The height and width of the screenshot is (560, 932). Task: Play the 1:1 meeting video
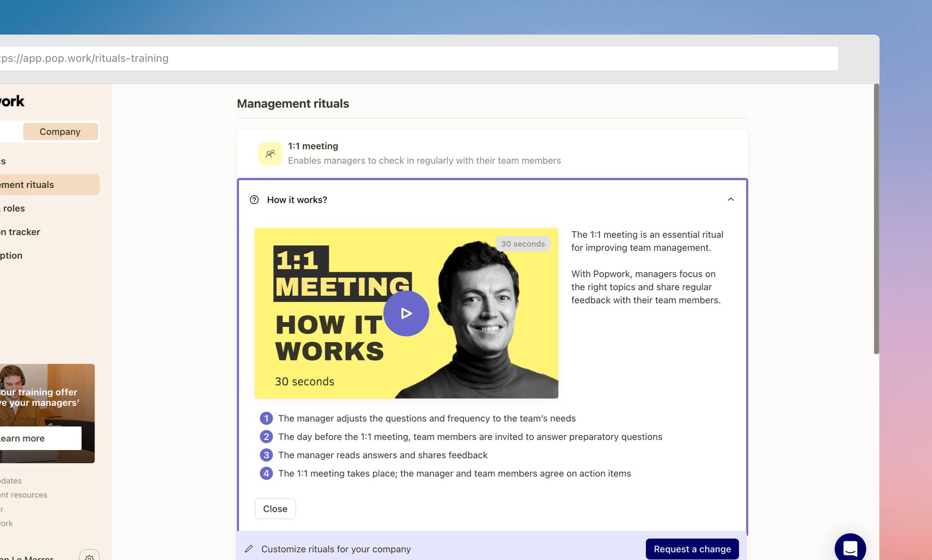406,314
